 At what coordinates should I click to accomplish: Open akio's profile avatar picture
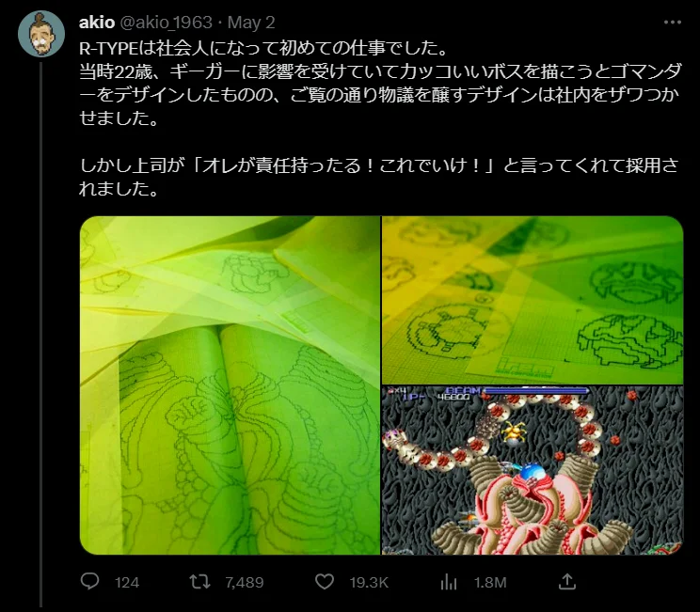41,34
